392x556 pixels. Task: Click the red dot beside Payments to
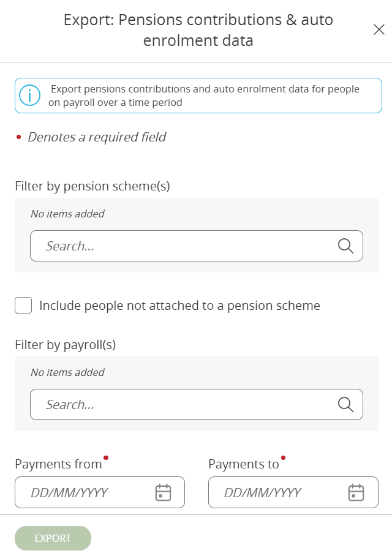tap(282, 456)
